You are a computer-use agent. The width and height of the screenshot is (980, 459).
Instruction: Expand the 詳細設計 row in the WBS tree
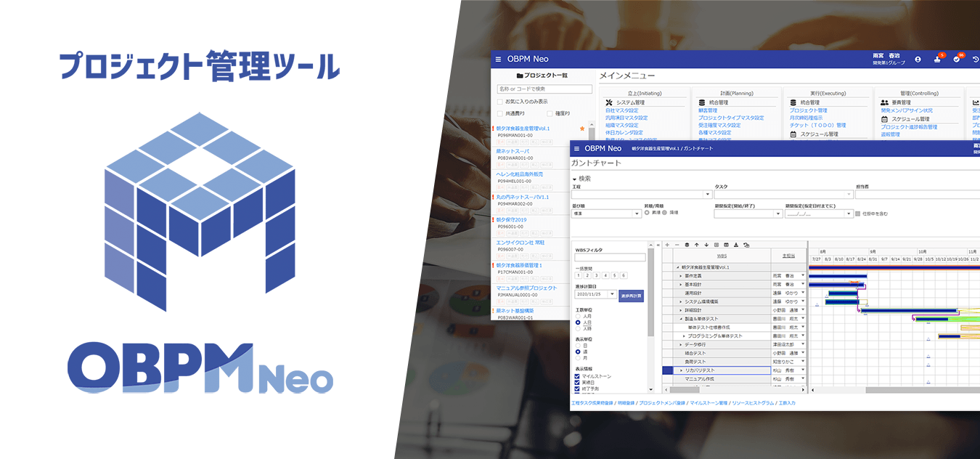pos(681,312)
